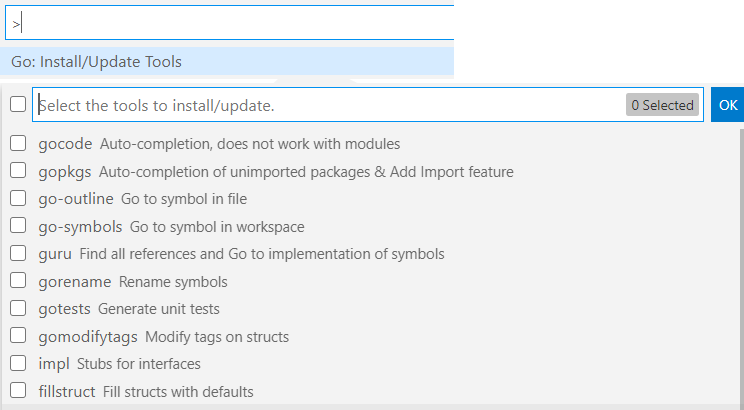Toggle the gorename checkbox
The width and height of the screenshot is (744, 410).
[x=18, y=280]
